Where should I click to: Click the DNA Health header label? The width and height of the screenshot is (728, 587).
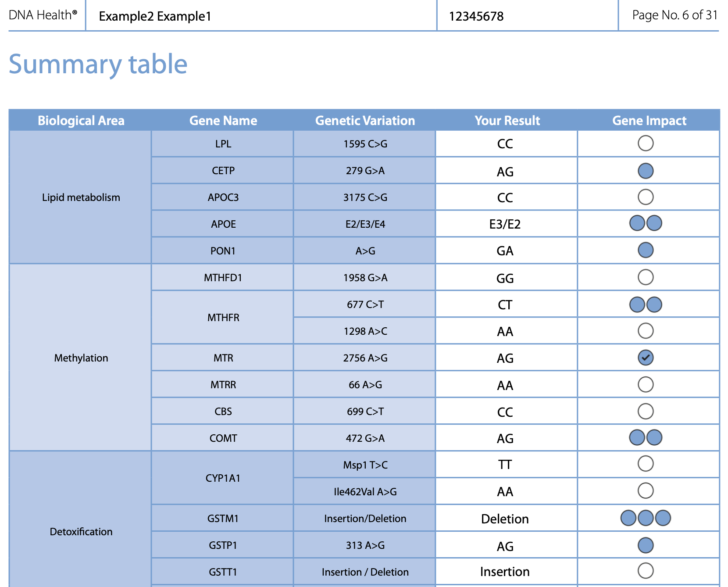(x=43, y=15)
